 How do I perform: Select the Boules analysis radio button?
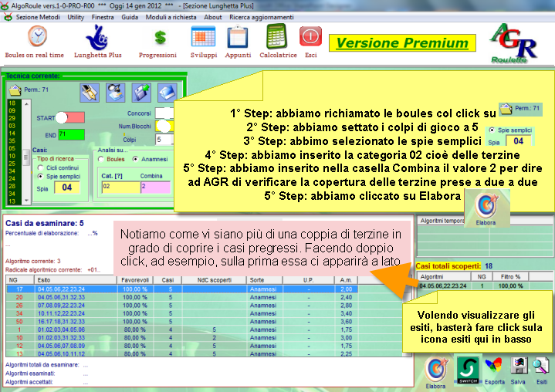(x=101, y=159)
